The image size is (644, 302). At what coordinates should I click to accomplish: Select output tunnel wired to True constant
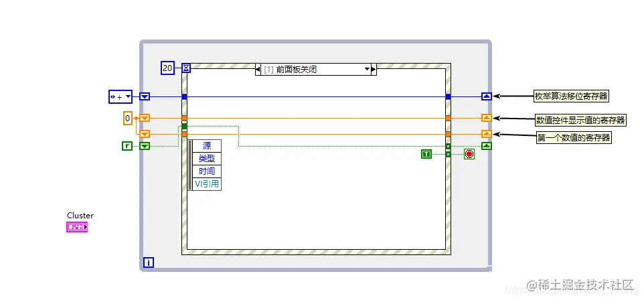448,154
